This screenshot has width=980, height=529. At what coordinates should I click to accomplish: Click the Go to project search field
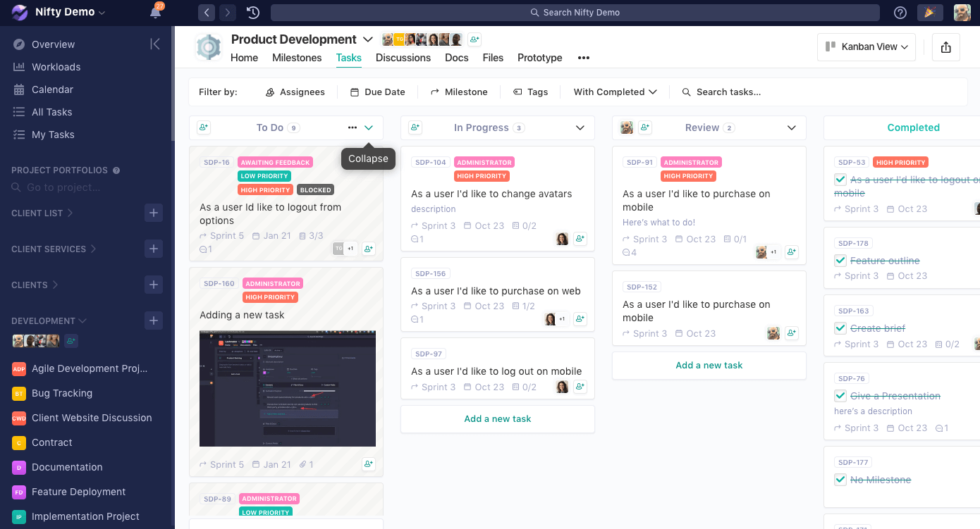click(x=63, y=187)
